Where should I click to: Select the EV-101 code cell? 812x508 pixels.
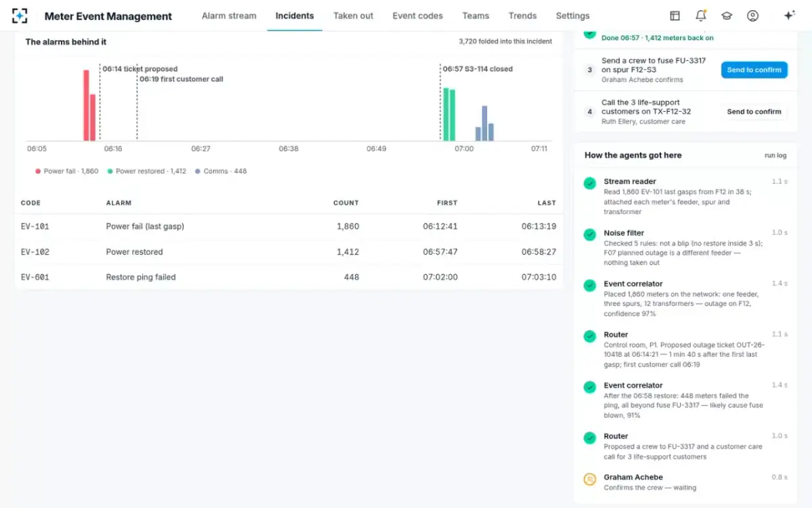click(x=35, y=227)
